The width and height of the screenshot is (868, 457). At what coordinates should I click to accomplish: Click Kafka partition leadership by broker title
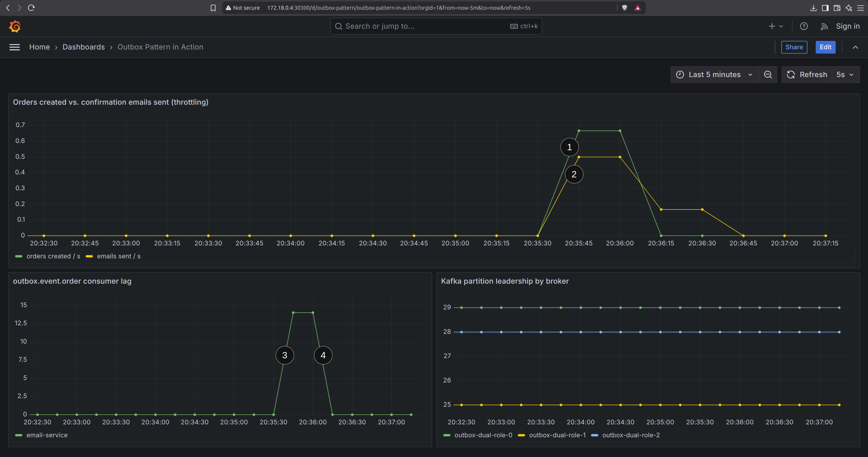pos(505,281)
